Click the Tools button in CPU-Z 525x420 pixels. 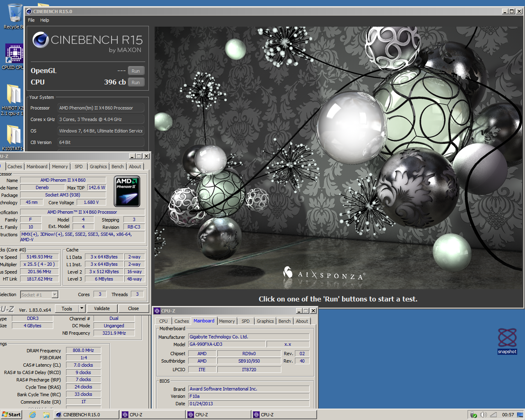[x=67, y=309]
